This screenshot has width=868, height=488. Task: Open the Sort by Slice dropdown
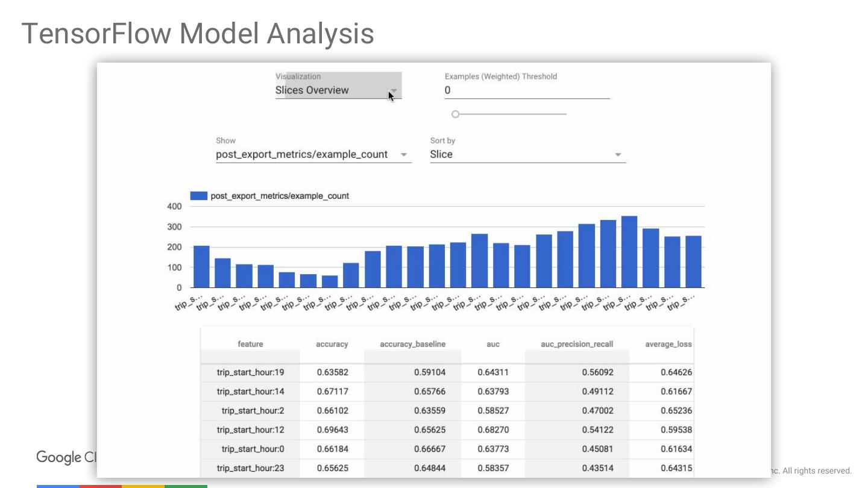(x=527, y=154)
